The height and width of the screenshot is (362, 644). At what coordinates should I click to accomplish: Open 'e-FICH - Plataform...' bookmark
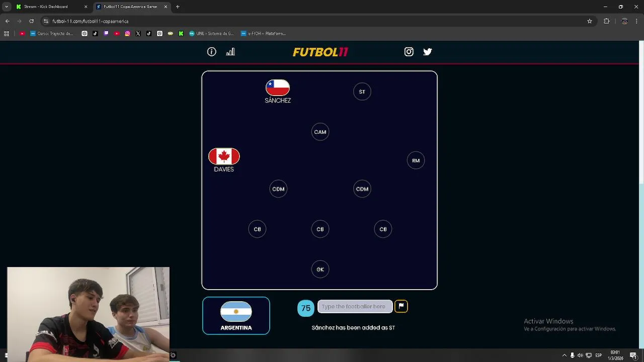pos(263,34)
